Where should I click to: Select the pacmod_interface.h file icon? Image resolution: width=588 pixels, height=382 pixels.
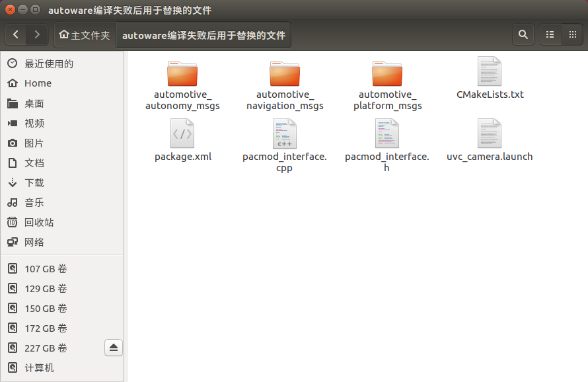coord(387,134)
